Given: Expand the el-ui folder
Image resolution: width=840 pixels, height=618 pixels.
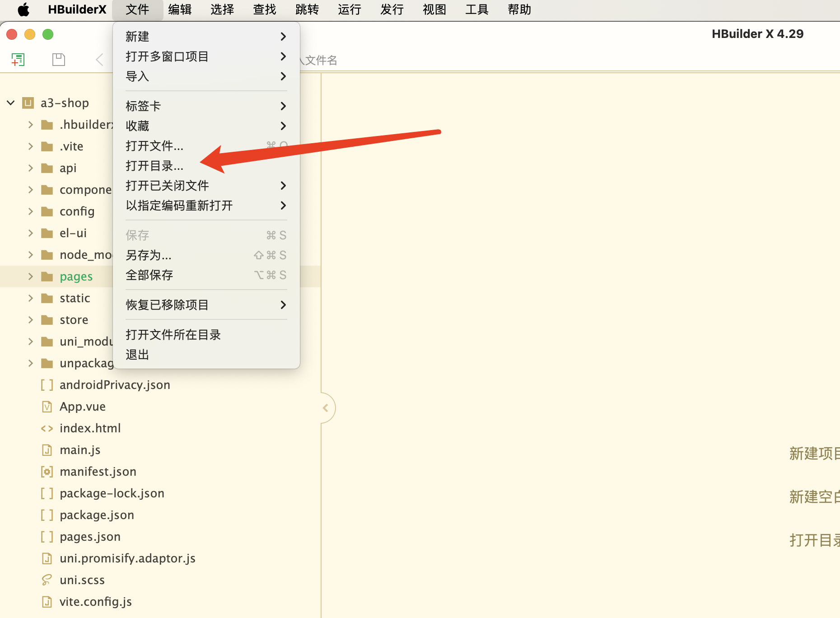Looking at the screenshot, I should 31,233.
